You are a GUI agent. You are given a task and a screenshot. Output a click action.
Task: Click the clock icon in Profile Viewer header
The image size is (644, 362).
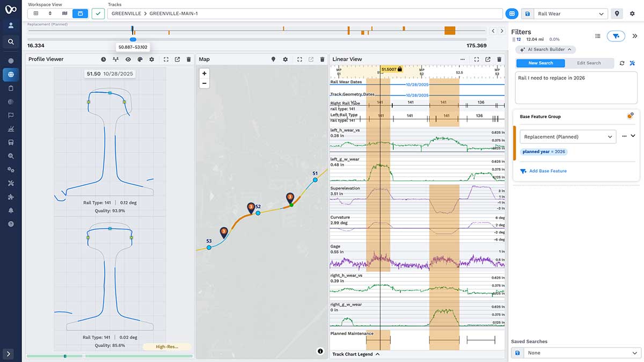(x=104, y=60)
